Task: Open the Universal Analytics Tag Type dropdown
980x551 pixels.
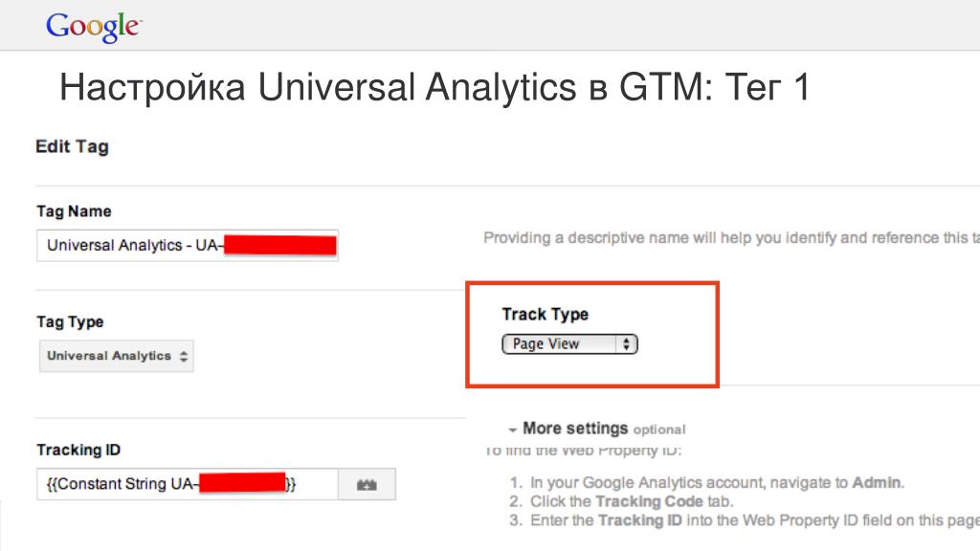Action: tap(116, 356)
